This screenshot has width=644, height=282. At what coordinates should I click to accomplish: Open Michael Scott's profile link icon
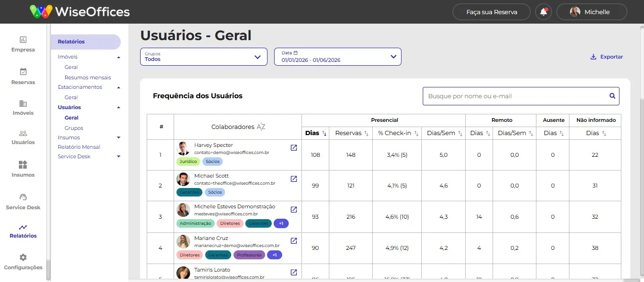[293, 179]
